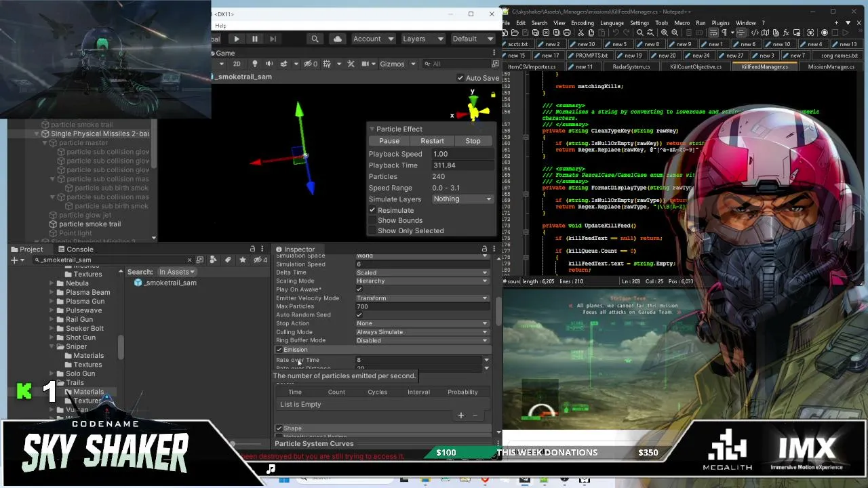
Task: Open the Simulate Layers dropdown
Action: click(x=462, y=199)
